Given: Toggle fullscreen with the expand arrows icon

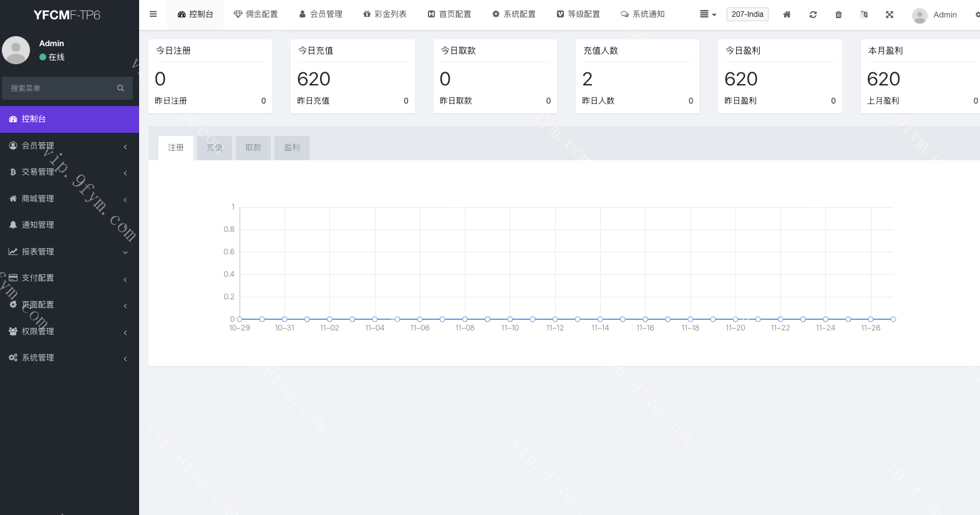Looking at the screenshot, I should tap(890, 14).
